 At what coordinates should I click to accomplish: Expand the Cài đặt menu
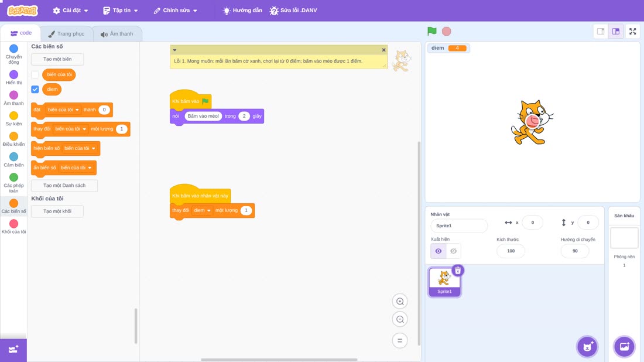(71, 11)
